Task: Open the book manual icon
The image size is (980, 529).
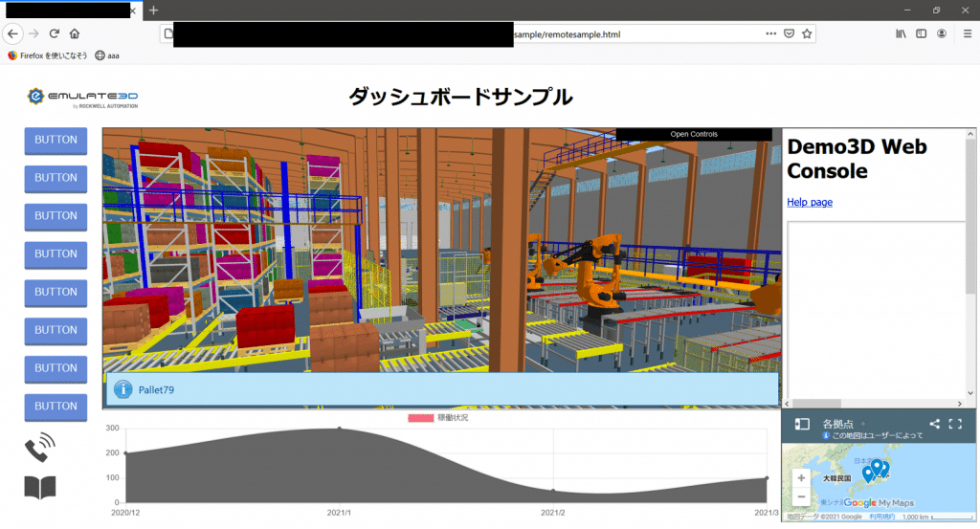Action: (x=40, y=487)
